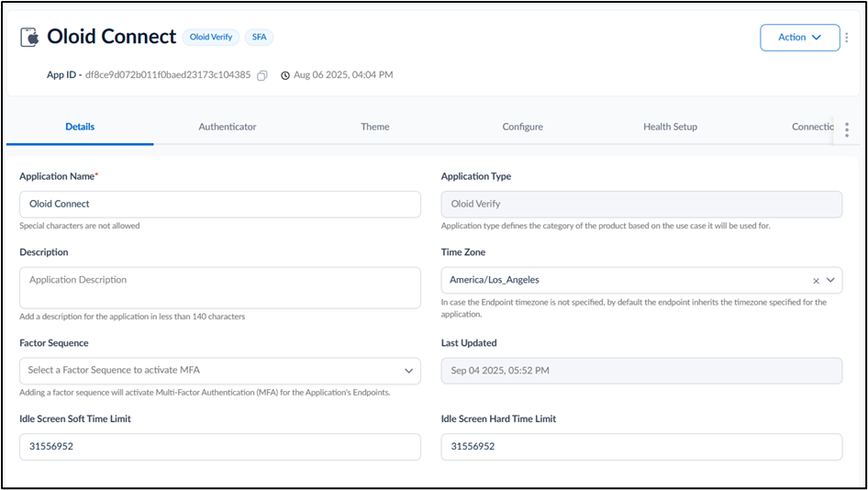Click the 'App ID -' label

pyautogui.click(x=64, y=74)
